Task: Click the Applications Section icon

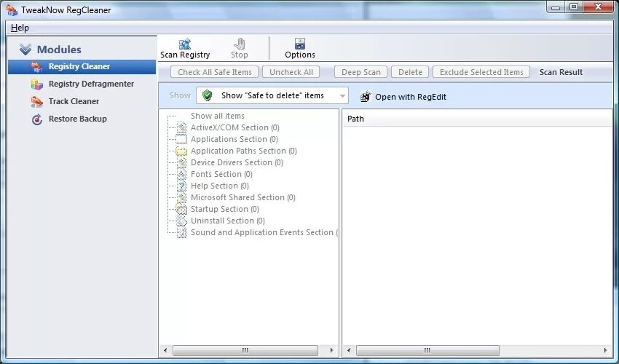Action: (181, 139)
